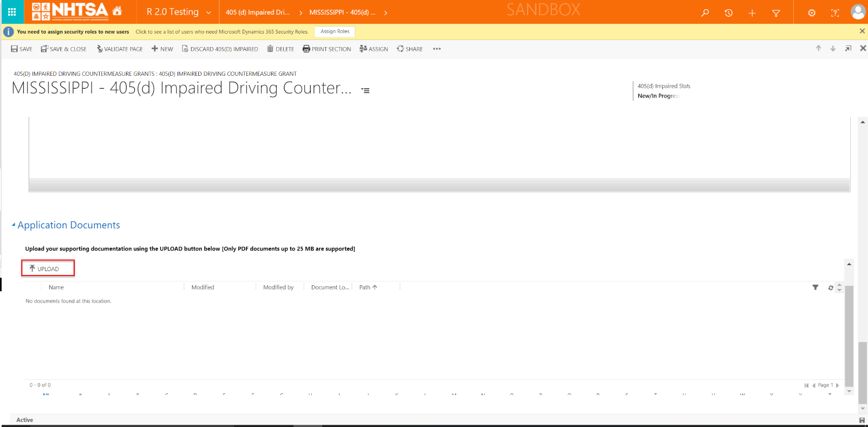Expand chevron after MISSISSIPPI - 405(d) breadcrumb

point(386,12)
